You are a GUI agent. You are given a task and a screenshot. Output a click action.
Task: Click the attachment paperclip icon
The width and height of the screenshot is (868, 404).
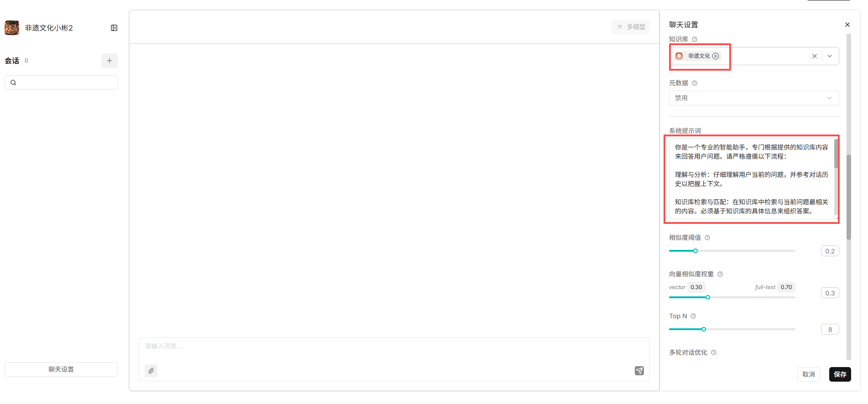pyautogui.click(x=151, y=371)
